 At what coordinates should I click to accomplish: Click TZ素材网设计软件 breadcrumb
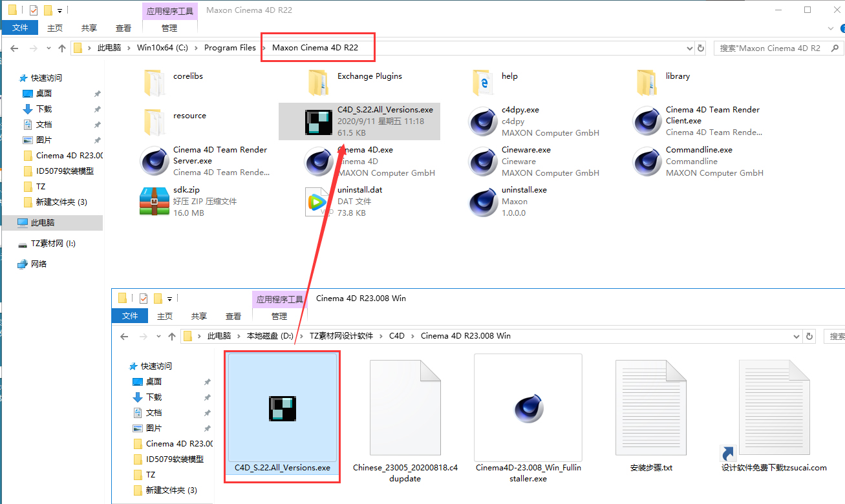(341, 336)
